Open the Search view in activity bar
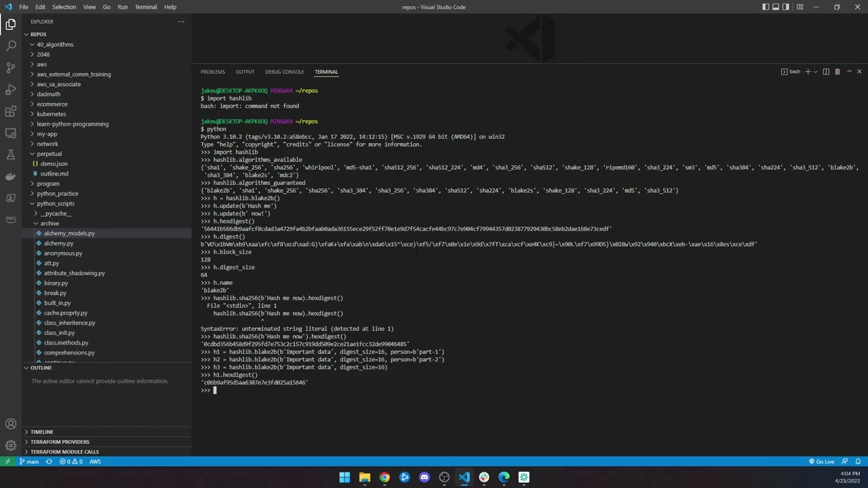Image resolution: width=868 pixels, height=488 pixels. pyautogui.click(x=11, y=46)
